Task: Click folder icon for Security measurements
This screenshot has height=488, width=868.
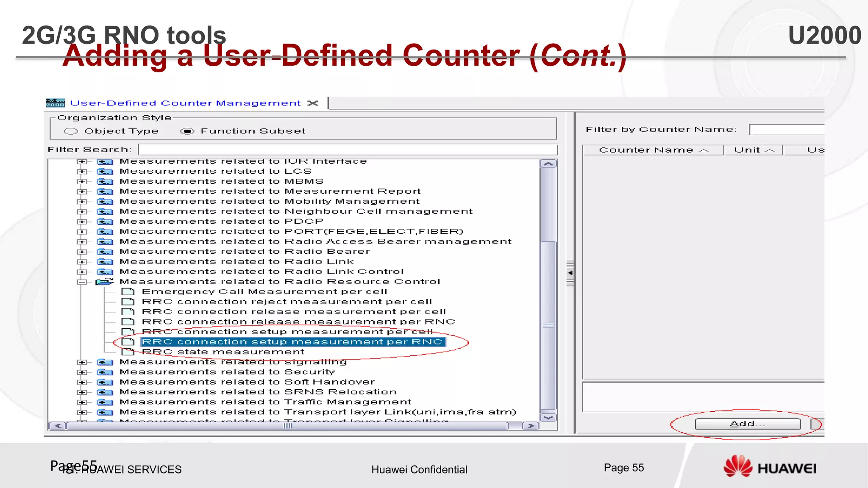Action: pyautogui.click(x=105, y=372)
